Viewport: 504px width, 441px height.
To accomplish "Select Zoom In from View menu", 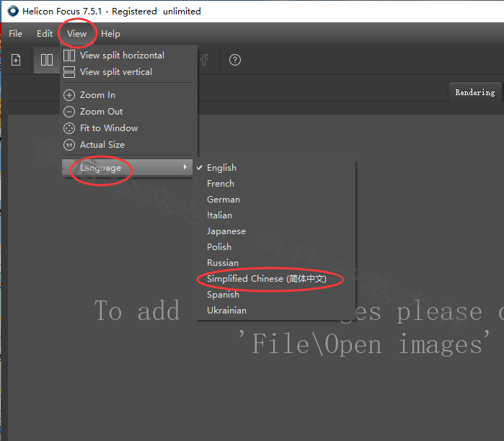I will (x=128, y=95).
